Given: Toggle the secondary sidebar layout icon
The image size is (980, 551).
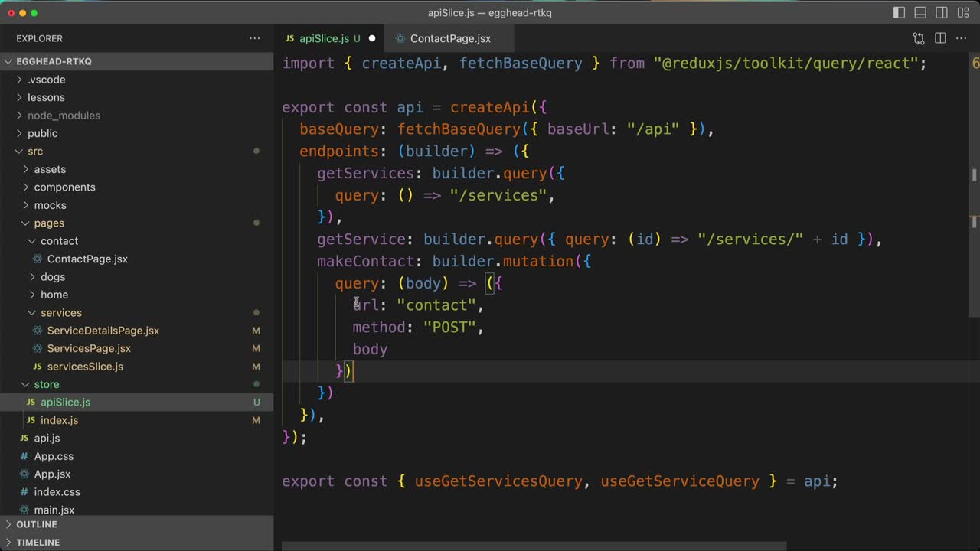Looking at the screenshot, I should tap(942, 13).
